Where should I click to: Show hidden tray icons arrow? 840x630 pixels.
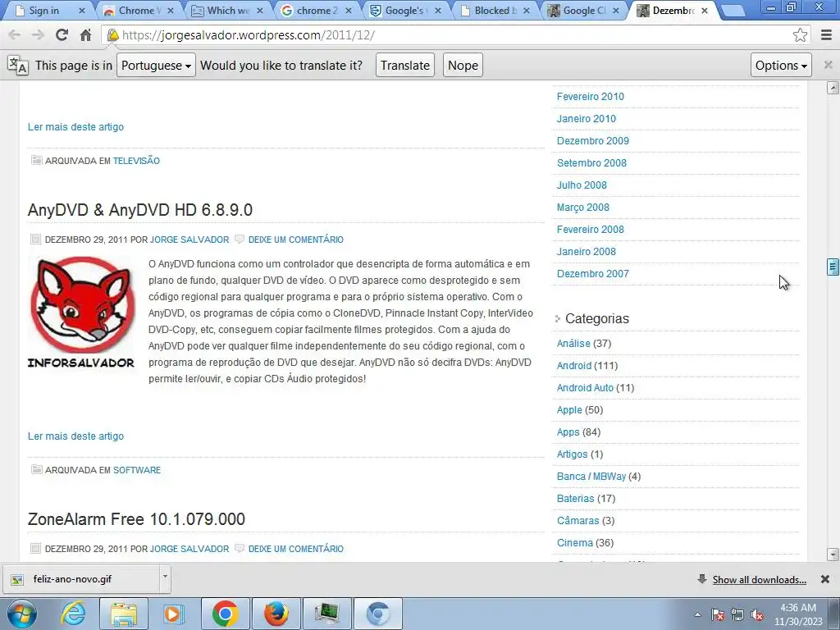click(x=697, y=614)
